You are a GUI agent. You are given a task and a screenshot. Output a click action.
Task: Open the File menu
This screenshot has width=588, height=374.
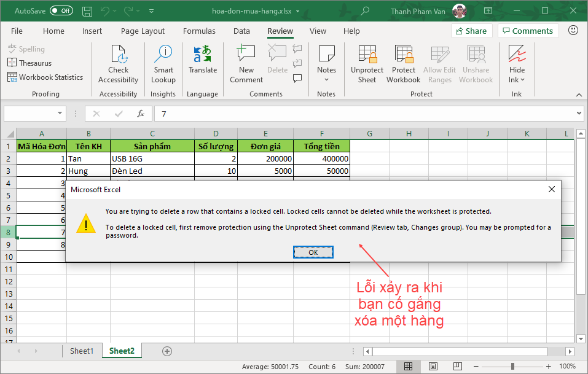pyautogui.click(x=17, y=31)
